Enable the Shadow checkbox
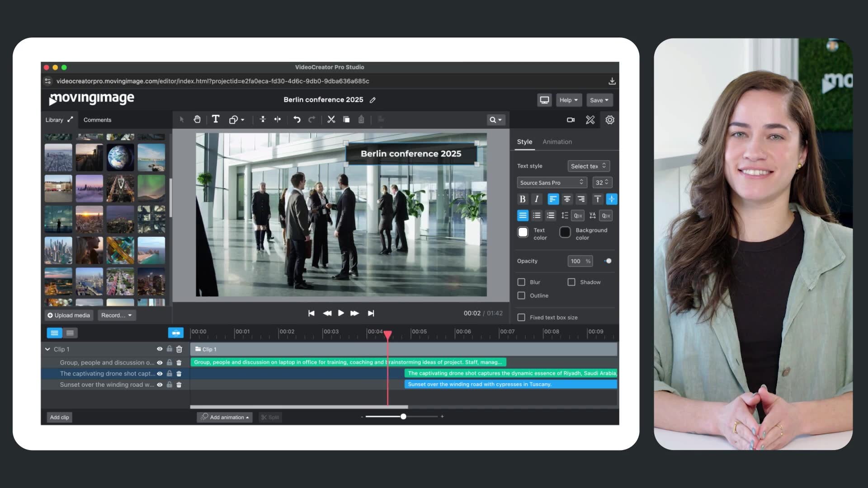 571,282
